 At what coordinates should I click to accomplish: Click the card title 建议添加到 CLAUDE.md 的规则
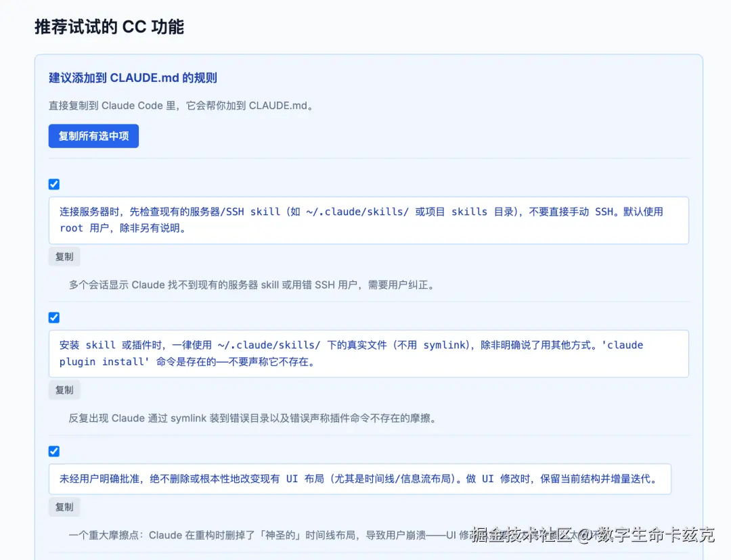tap(133, 78)
